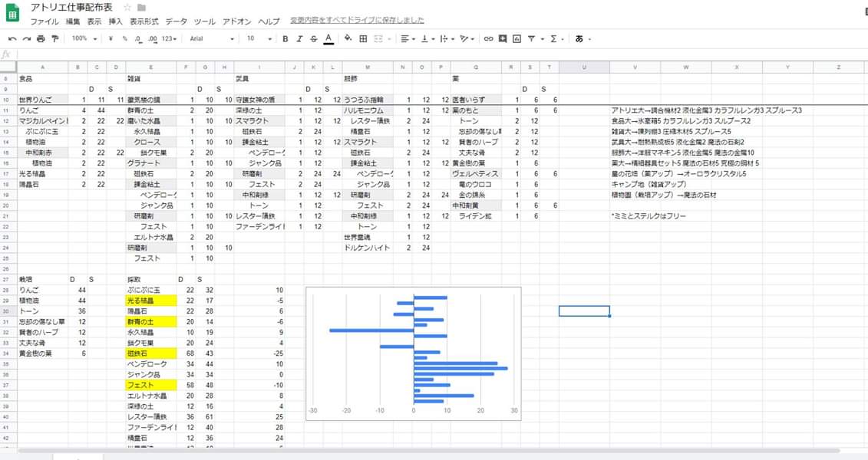This screenshot has width=868, height=460.
Task: Open the ファイル menu
Action: click(45, 21)
